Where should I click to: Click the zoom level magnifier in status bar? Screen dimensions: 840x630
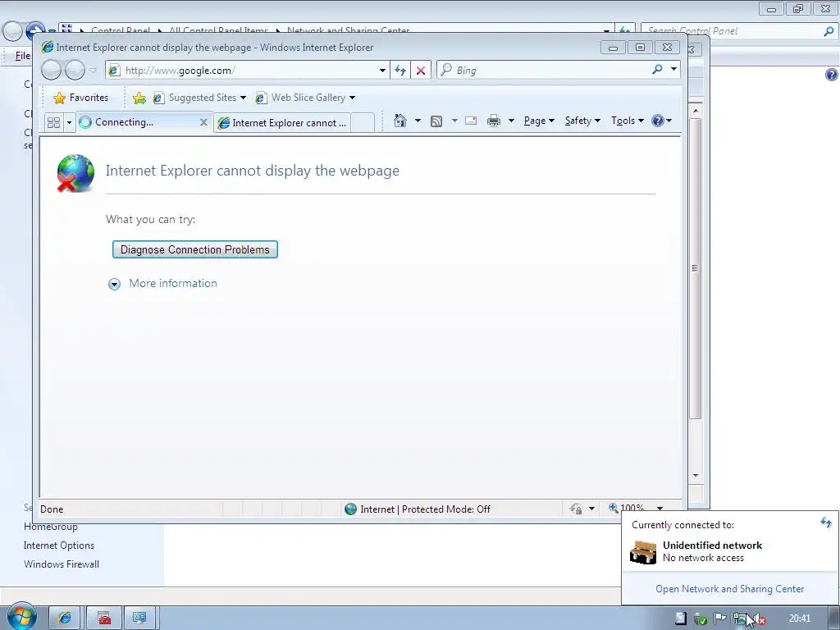pyautogui.click(x=614, y=508)
